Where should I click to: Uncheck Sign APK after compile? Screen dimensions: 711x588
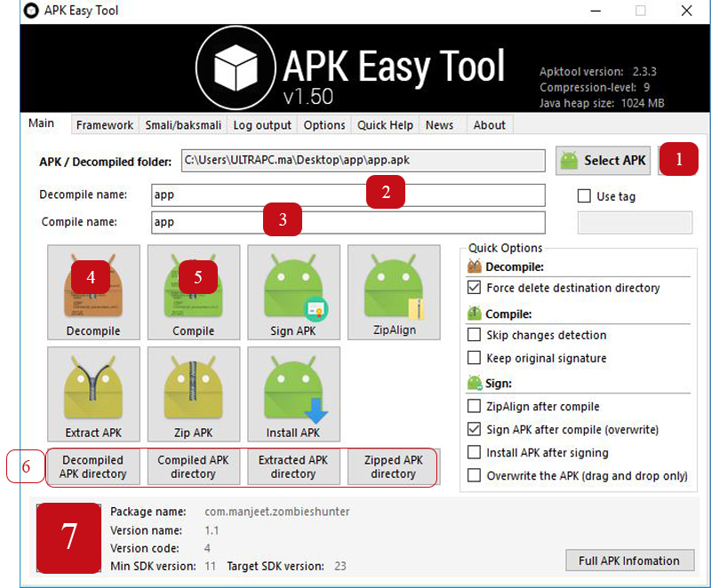click(x=475, y=429)
